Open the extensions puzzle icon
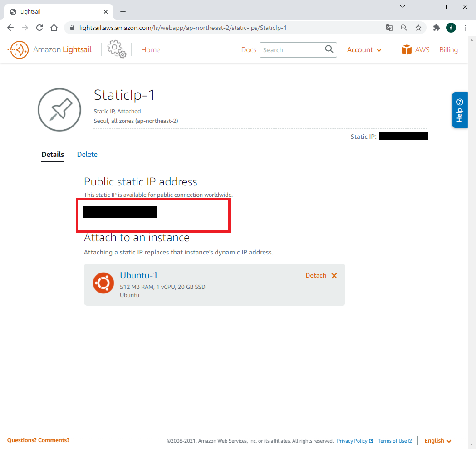 tap(436, 28)
